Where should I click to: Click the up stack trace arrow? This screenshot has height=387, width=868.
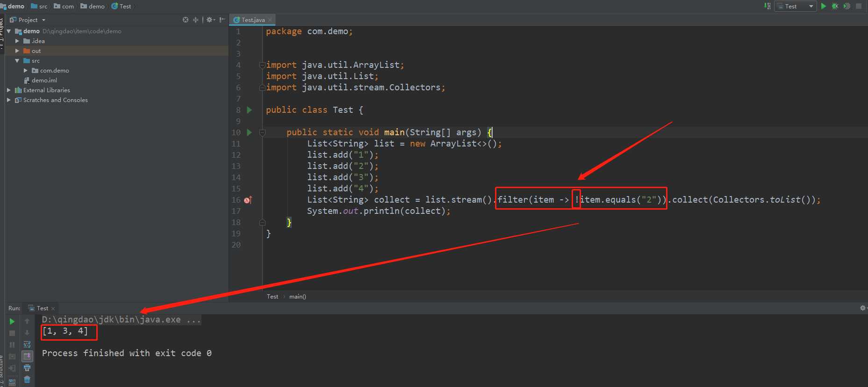(27, 321)
